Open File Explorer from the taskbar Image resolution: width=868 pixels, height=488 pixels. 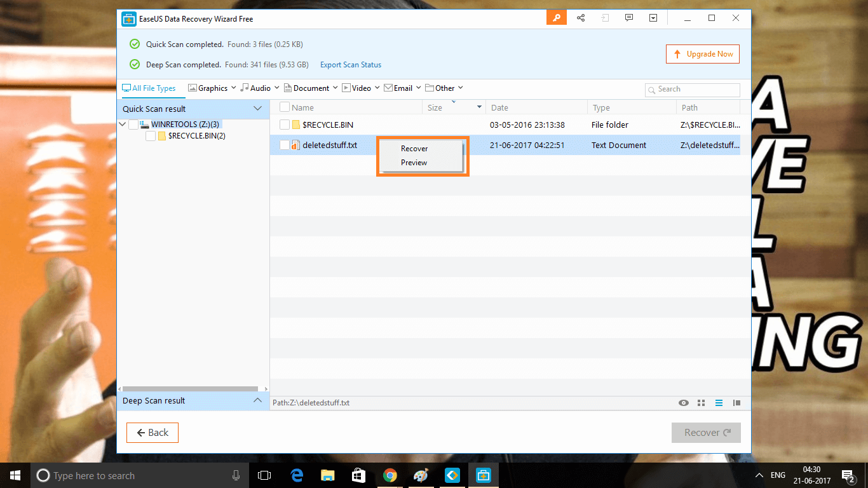[x=328, y=475]
